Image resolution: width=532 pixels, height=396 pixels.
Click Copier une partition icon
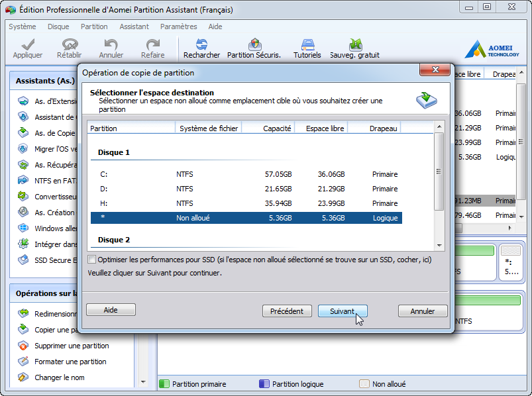click(x=23, y=329)
